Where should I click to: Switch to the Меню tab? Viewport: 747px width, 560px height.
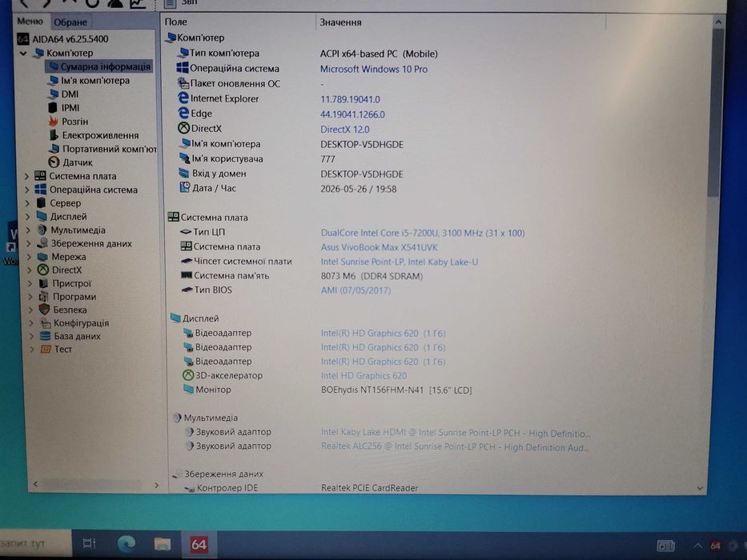pos(30,22)
